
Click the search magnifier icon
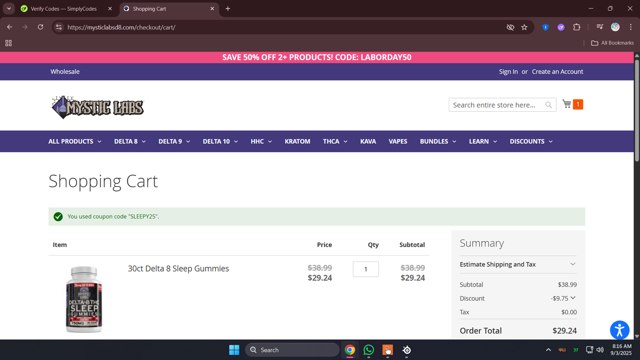coord(549,105)
